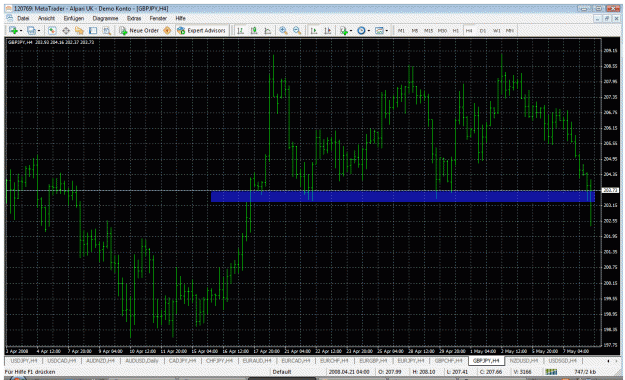Switch to the USDCAD,H4 chart tab
The width and height of the screenshot is (625, 380).
coord(61,361)
